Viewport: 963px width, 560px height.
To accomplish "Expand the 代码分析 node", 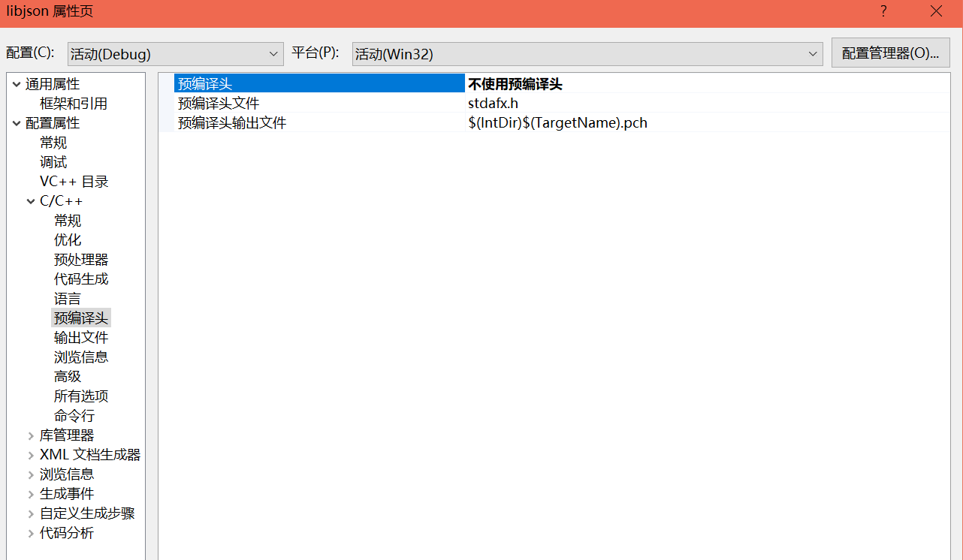I will pos(31,534).
